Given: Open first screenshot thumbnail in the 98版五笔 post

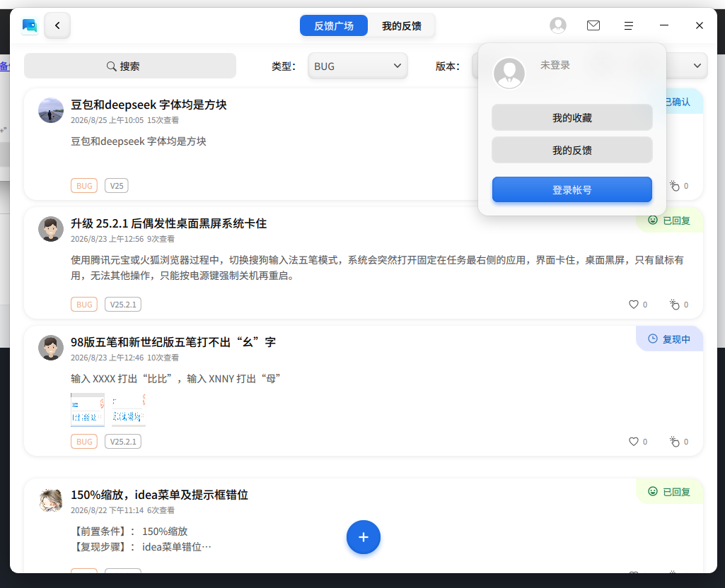Looking at the screenshot, I should tap(88, 410).
